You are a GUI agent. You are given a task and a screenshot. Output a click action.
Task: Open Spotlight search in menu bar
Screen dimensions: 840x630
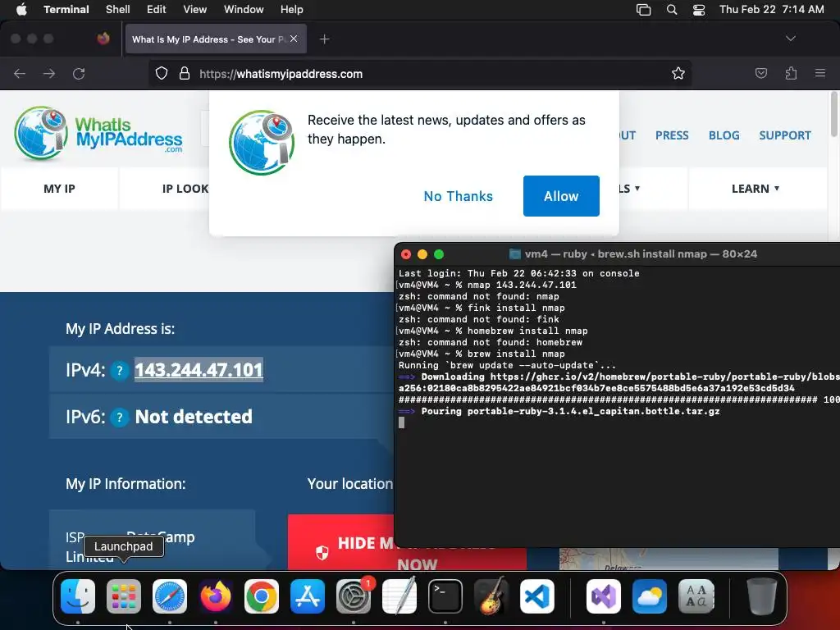click(671, 10)
